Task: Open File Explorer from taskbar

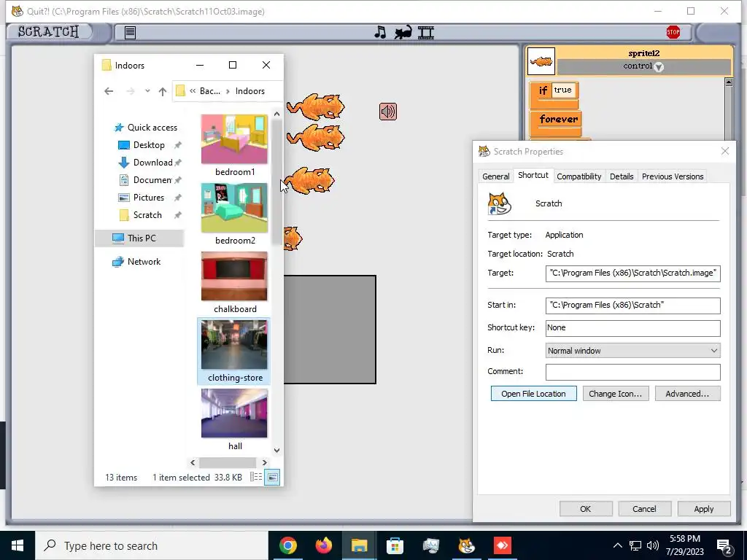Action: tap(359, 545)
